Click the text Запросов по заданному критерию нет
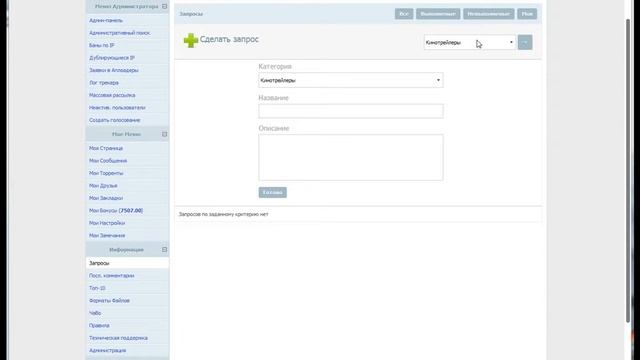The height and width of the screenshot is (360, 640). [224, 214]
